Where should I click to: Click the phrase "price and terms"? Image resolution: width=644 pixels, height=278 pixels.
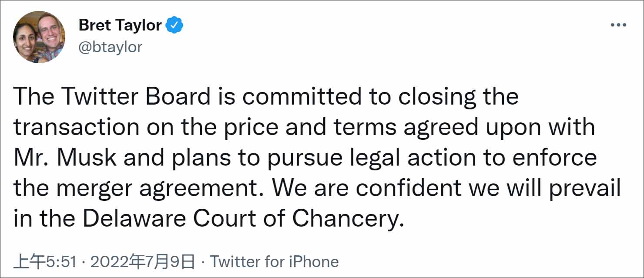tap(315, 127)
